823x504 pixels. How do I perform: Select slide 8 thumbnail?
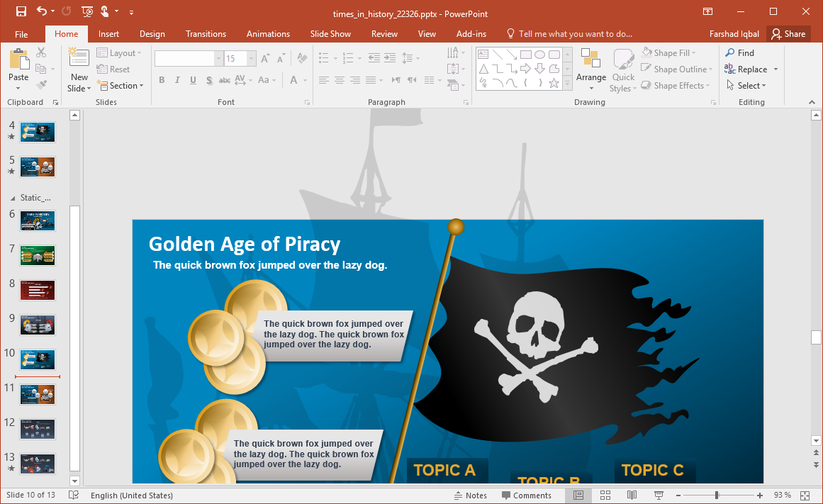click(38, 290)
